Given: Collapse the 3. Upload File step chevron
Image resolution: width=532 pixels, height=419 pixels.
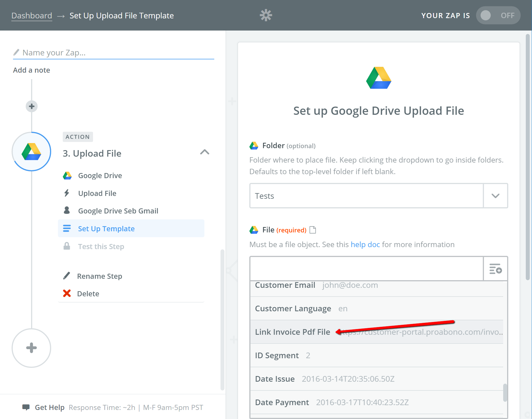Looking at the screenshot, I should click(205, 152).
